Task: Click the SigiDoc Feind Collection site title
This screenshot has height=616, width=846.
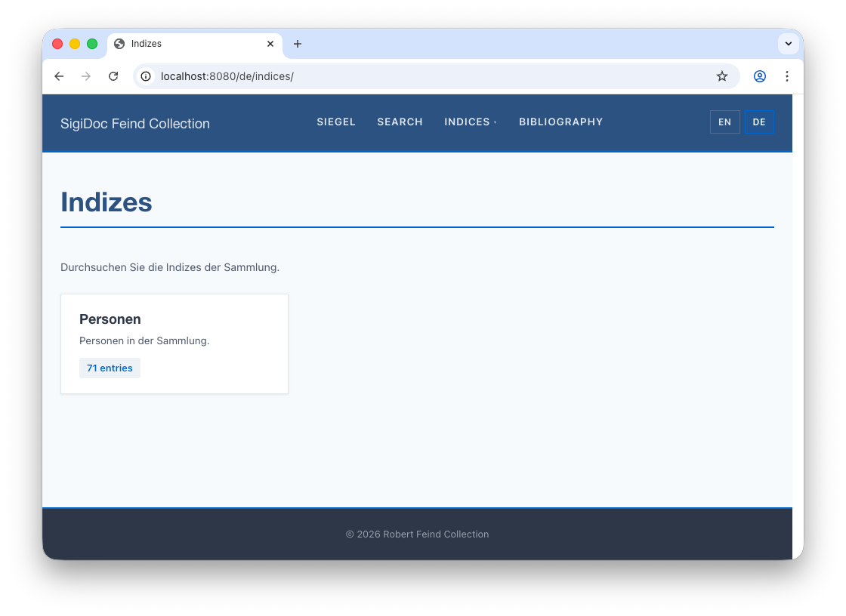Action: [x=135, y=124]
